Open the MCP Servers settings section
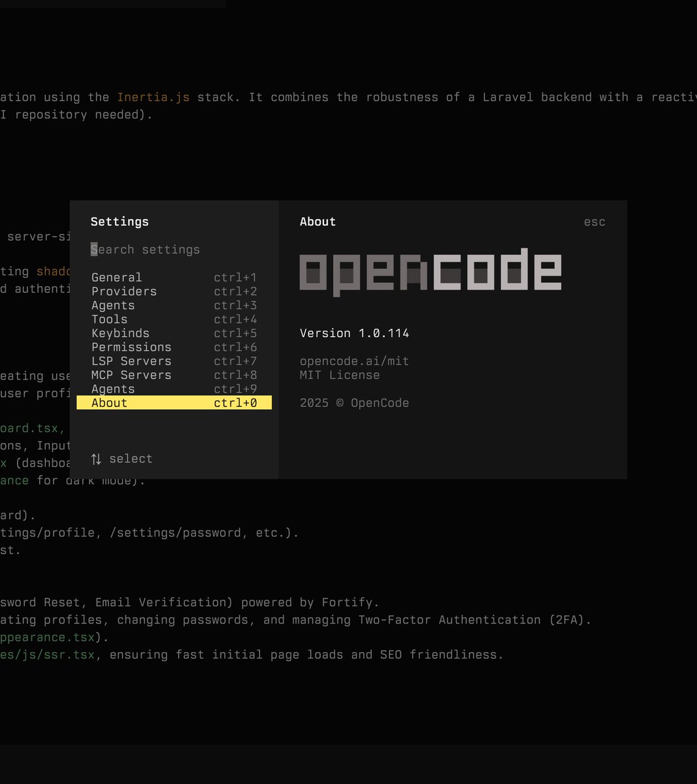Screen dimensions: 697x784 [131, 375]
